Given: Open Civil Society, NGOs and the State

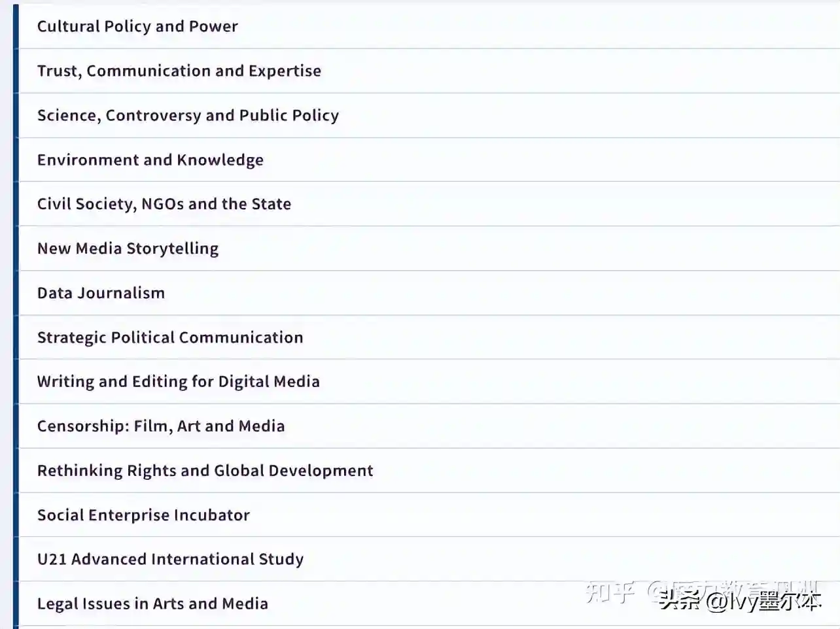Looking at the screenshot, I should pos(164,204).
